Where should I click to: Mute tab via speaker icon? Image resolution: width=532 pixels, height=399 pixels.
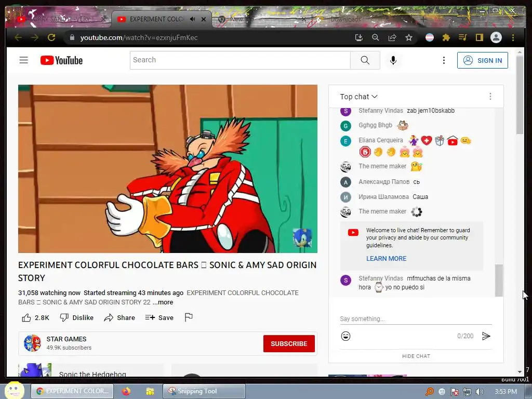click(x=192, y=19)
